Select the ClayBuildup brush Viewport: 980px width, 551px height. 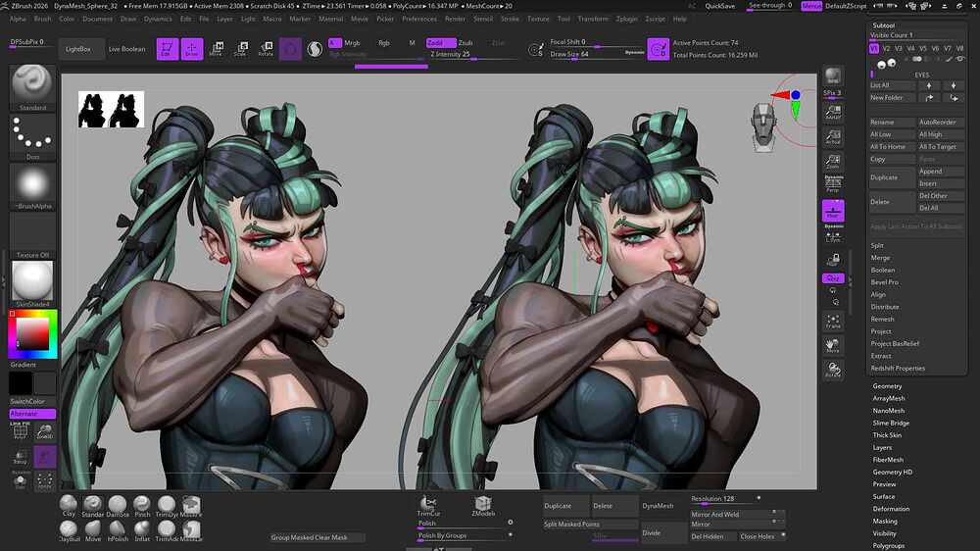pyautogui.click(x=69, y=531)
